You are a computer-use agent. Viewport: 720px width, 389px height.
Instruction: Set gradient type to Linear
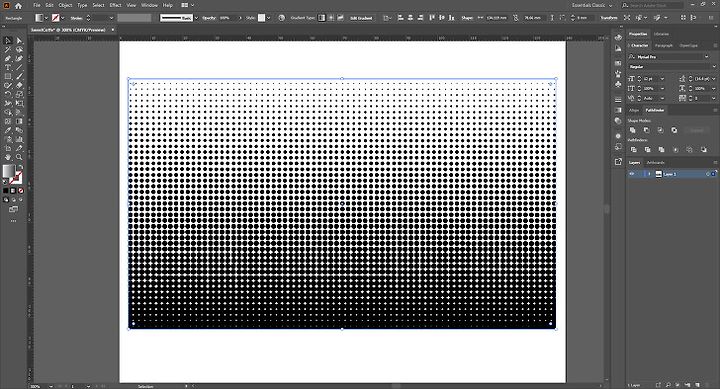(321, 18)
